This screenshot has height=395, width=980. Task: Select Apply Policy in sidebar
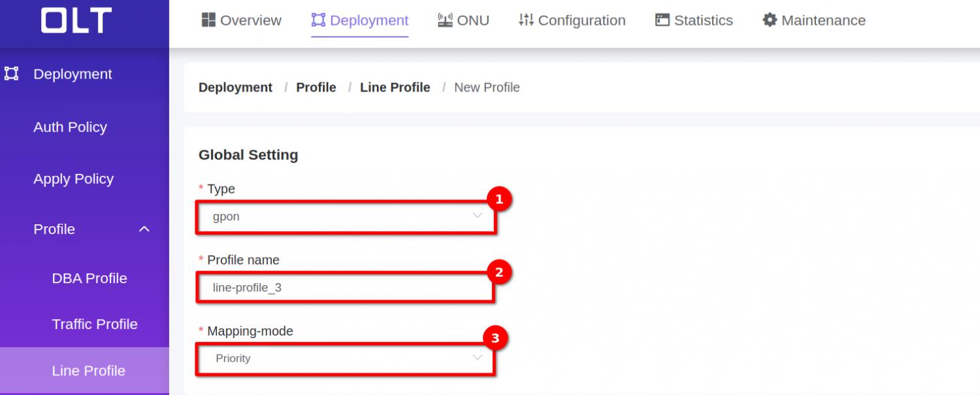click(73, 179)
